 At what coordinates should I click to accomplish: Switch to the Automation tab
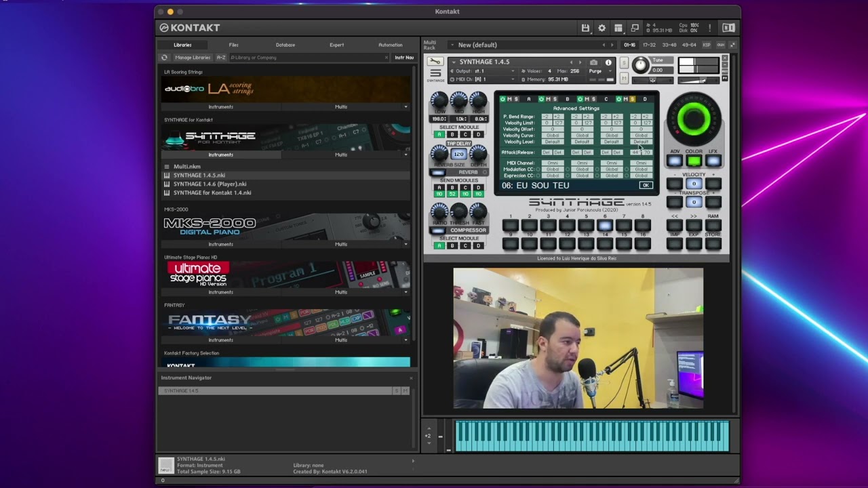pos(390,45)
